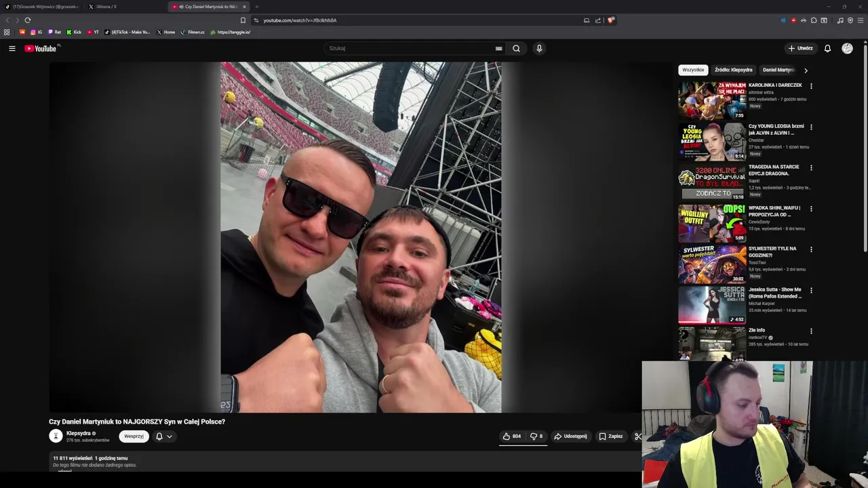Viewport: 868px width, 488px height.
Task: Open more options for KAROLINKA I DARECZEK video
Action: click(x=811, y=86)
